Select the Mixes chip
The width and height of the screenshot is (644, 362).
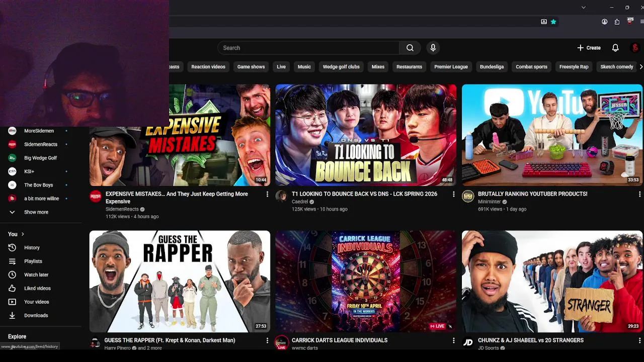pos(378,66)
